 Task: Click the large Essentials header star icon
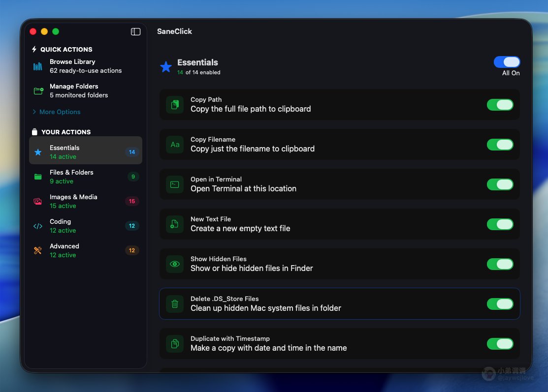[x=166, y=67]
